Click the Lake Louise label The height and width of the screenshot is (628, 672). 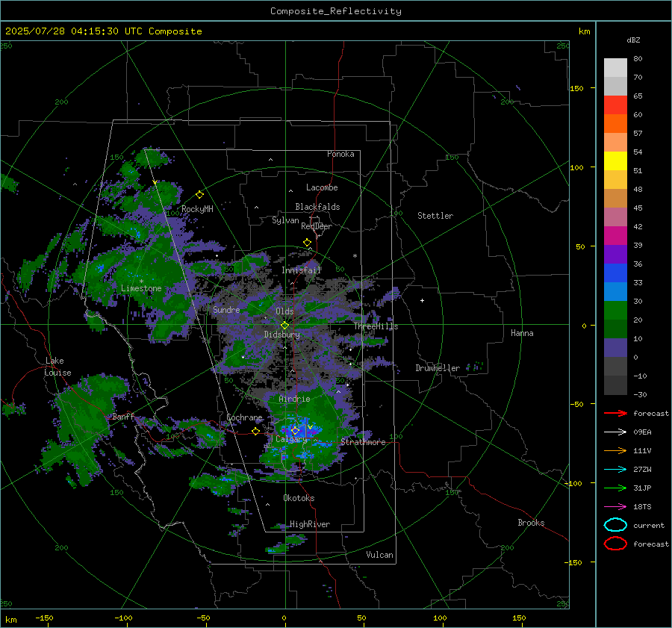(58, 367)
